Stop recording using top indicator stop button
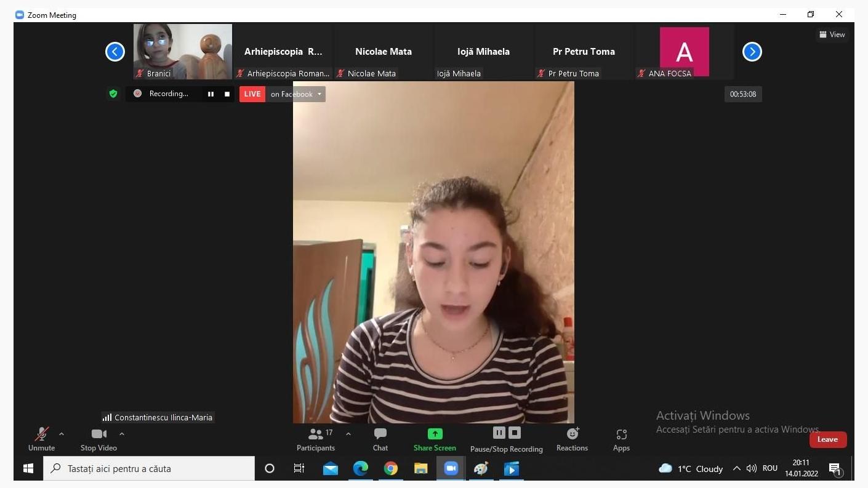This screenshot has width=868, height=488. pos(227,94)
